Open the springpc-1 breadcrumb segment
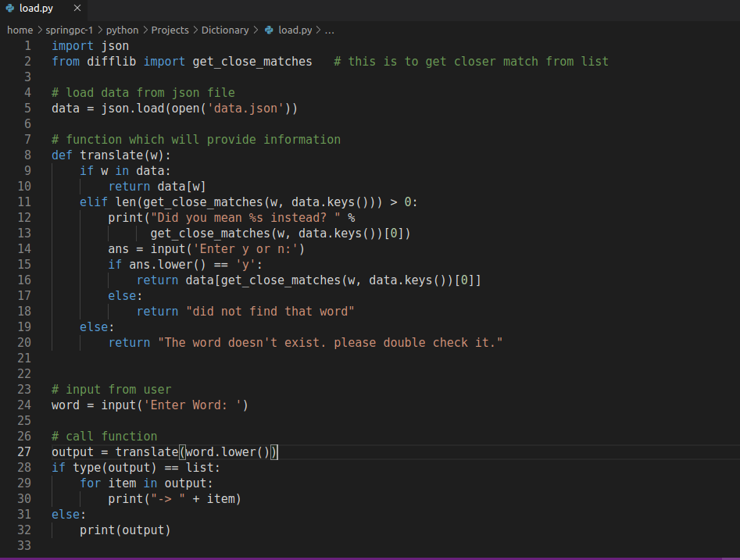The image size is (740, 560). 69,30
